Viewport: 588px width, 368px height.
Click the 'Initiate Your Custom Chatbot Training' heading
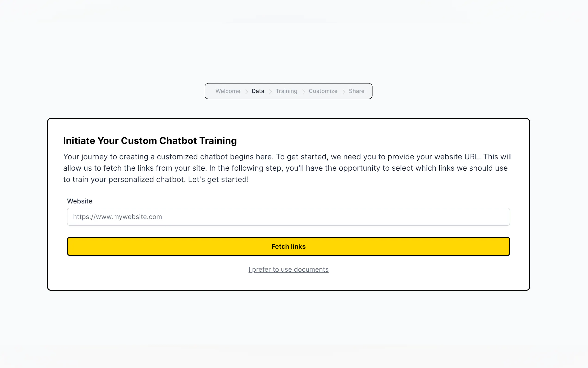point(150,141)
